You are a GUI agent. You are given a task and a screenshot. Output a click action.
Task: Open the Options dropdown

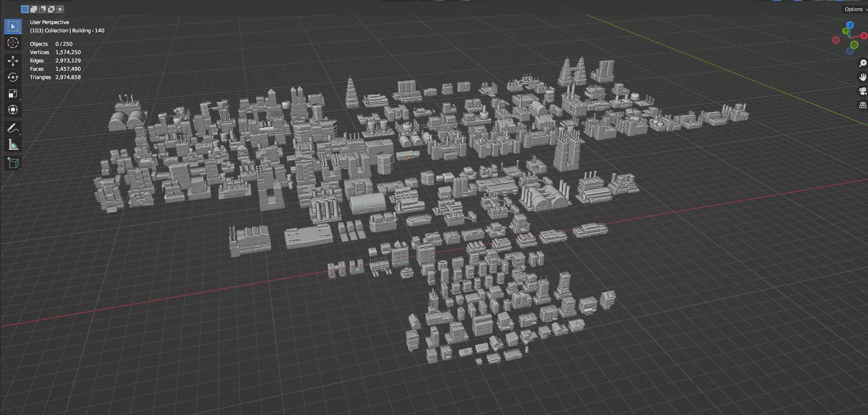point(855,9)
